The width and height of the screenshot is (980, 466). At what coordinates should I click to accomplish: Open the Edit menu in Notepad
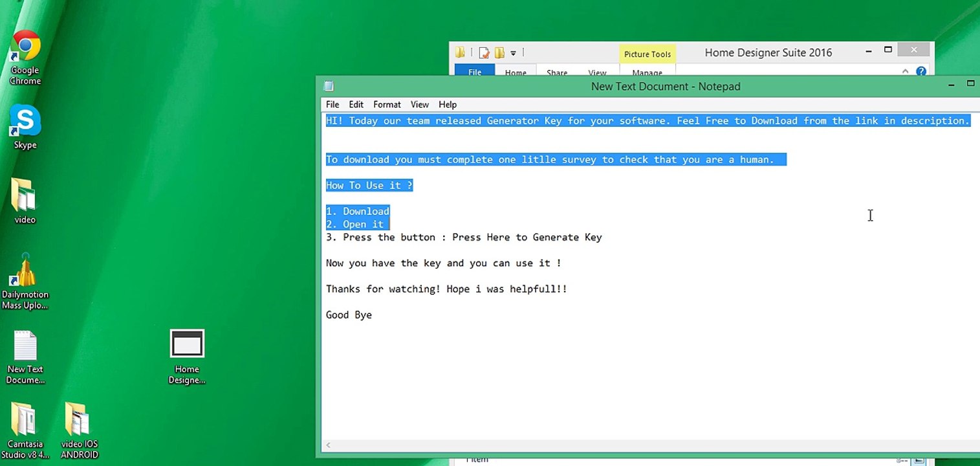tap(356, 104)
